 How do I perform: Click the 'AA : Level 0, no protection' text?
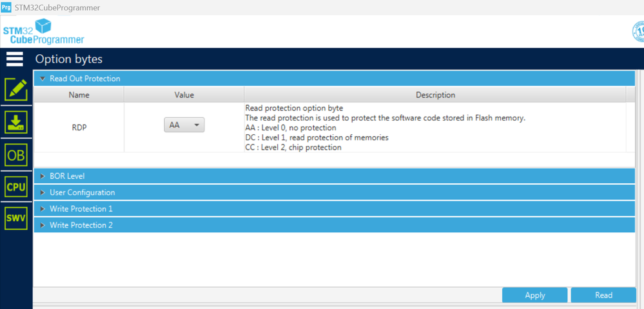(290, 128)
